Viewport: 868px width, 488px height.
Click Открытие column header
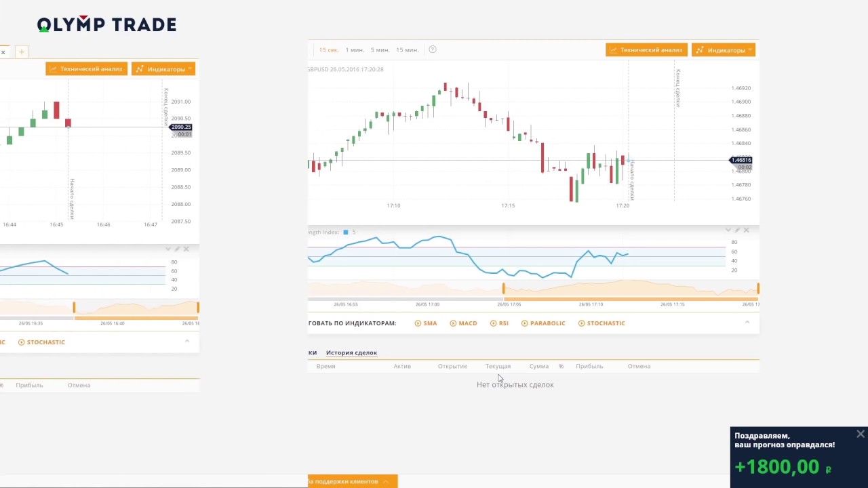click(452, 366)
